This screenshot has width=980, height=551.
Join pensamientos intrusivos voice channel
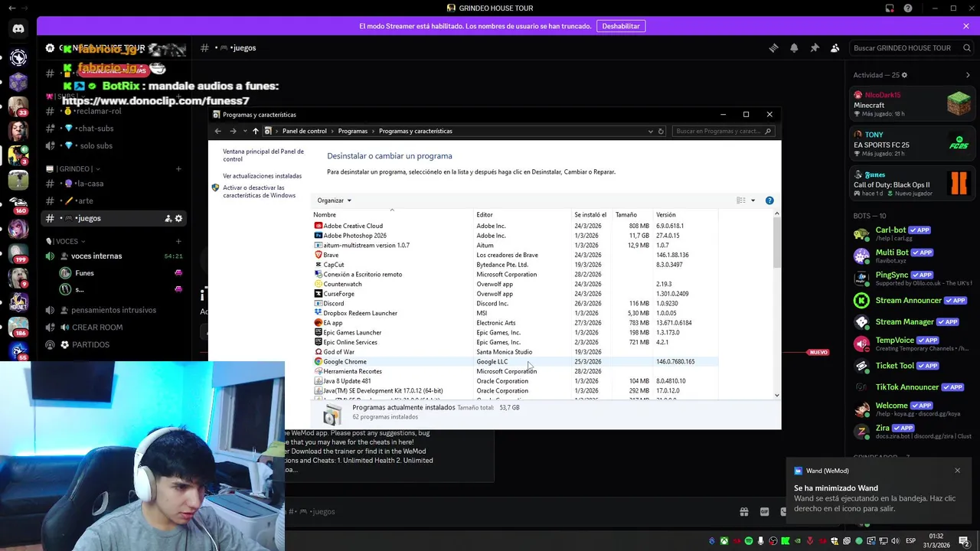coord(113,310)
